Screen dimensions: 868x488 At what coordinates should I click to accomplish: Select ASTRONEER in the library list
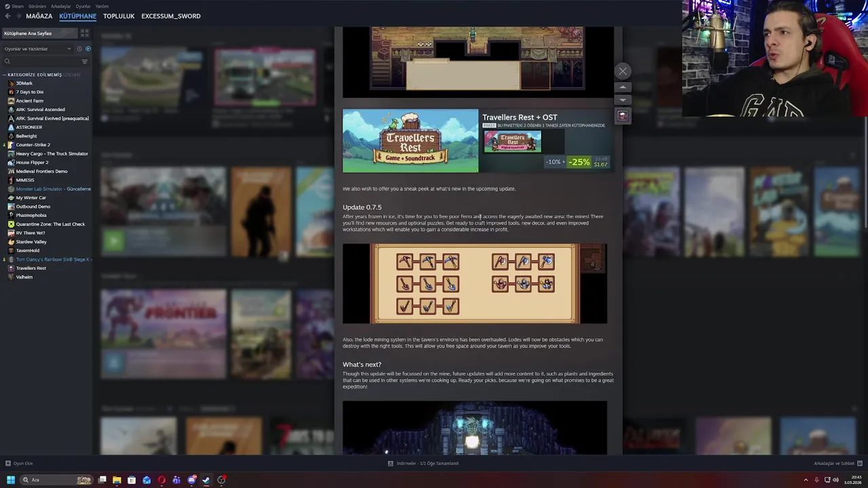click(29, 127)
